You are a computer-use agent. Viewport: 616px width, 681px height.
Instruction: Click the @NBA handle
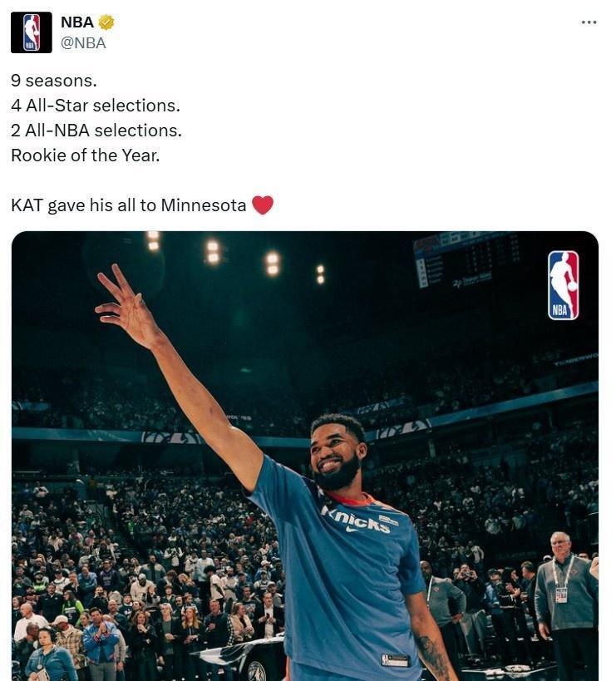tap(83, 43)
